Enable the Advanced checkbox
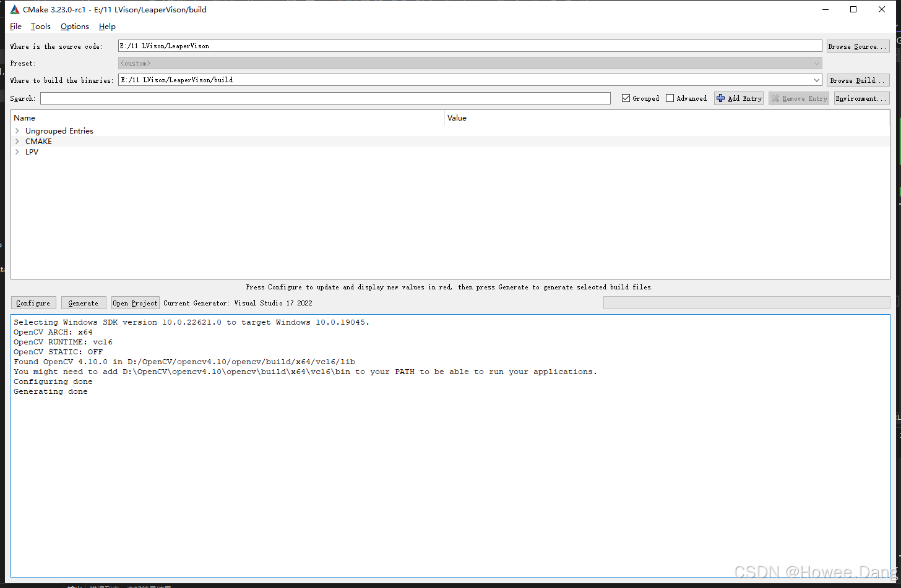This screenshot has height=588, width=901. click(670, 98)
